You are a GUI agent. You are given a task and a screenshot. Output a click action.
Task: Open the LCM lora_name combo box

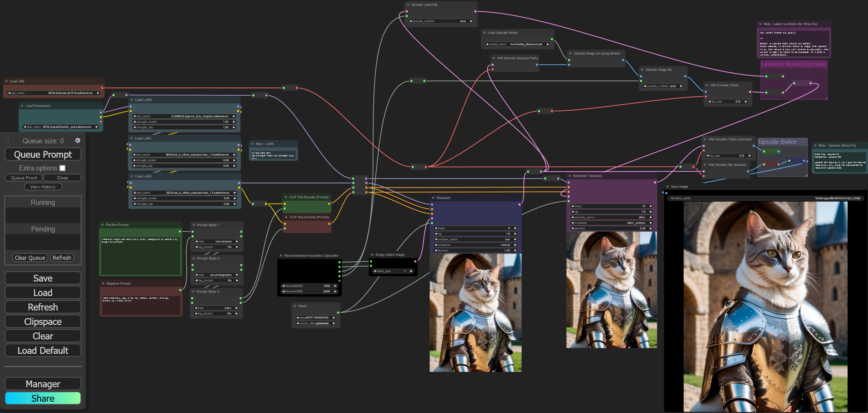pyautogui.click(x=184, y=116)
